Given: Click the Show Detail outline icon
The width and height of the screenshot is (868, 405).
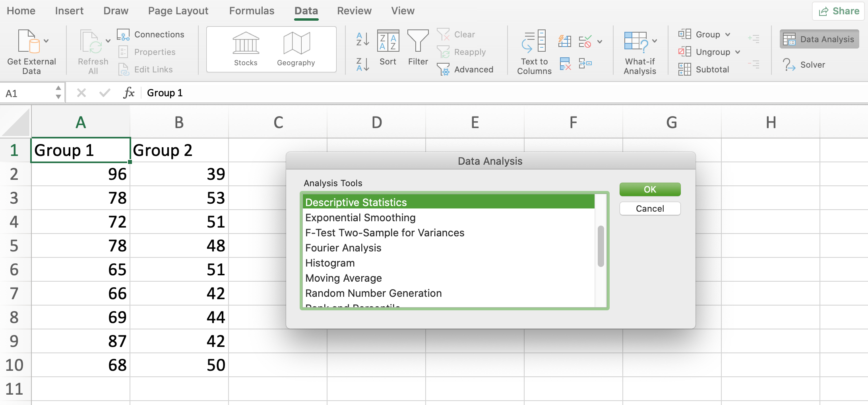Looking at the screenshot, I should [754, 39].
